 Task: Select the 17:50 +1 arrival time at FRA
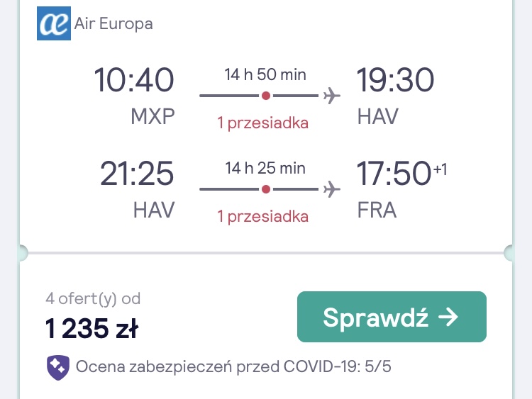point(401,173)
